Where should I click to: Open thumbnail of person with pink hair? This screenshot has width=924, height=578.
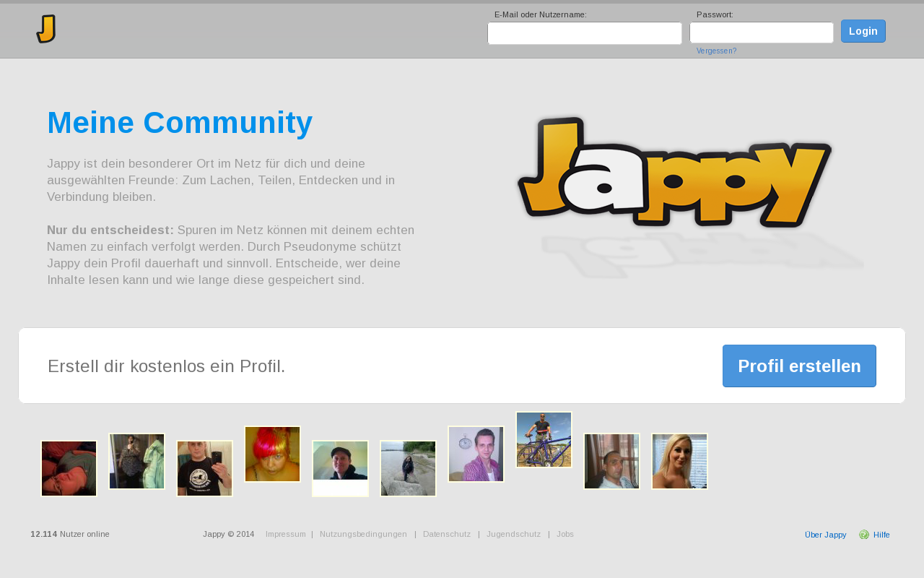pyautogui.click(x=272, y=454)
